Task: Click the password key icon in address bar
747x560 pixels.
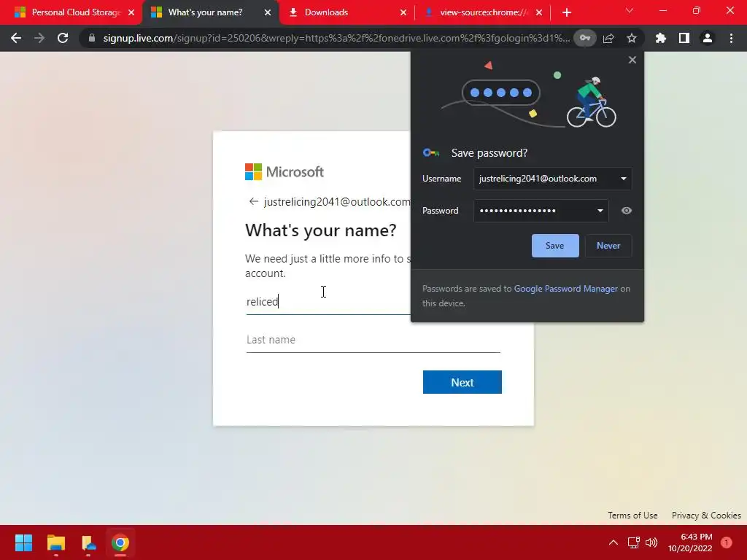Action: (585, 38)
